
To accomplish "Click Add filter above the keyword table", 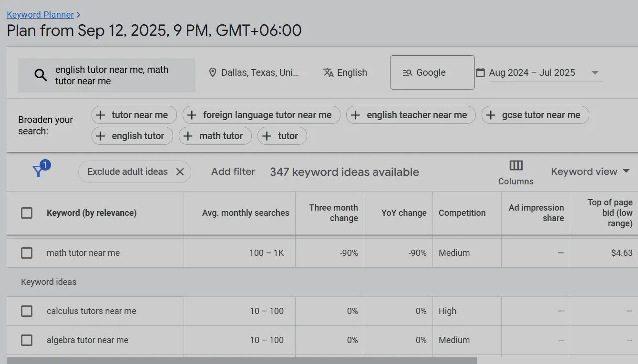I will point(233,171).
